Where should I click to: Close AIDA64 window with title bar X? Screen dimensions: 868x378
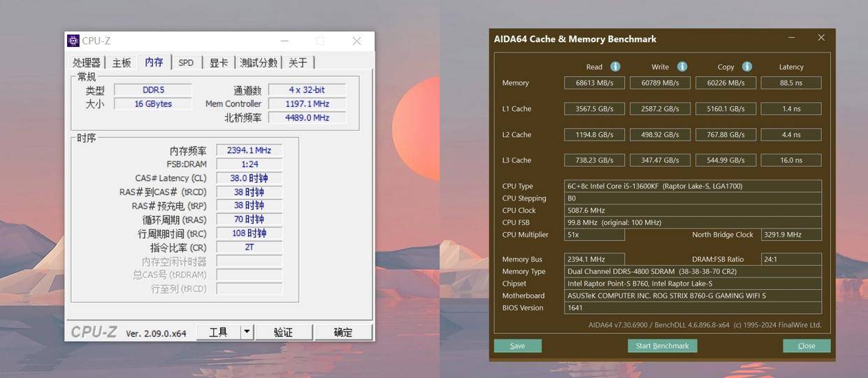pyautogui.click(x=821, y=38)
